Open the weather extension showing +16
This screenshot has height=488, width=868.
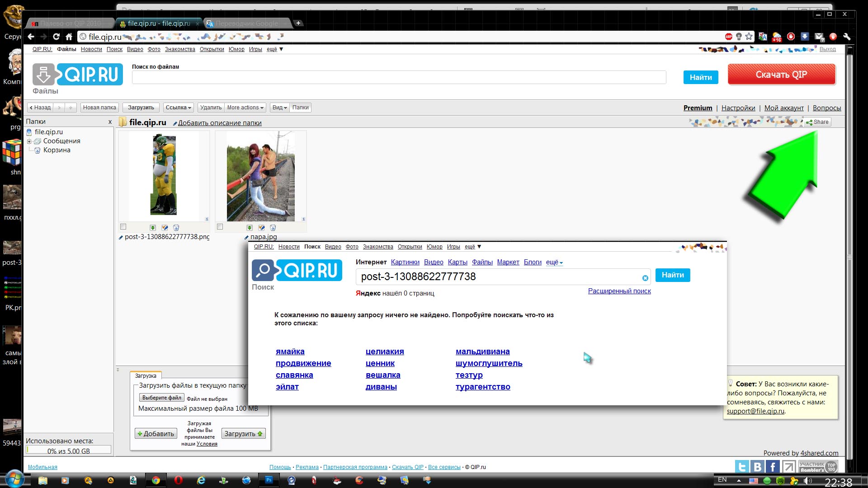click(777, 37)
